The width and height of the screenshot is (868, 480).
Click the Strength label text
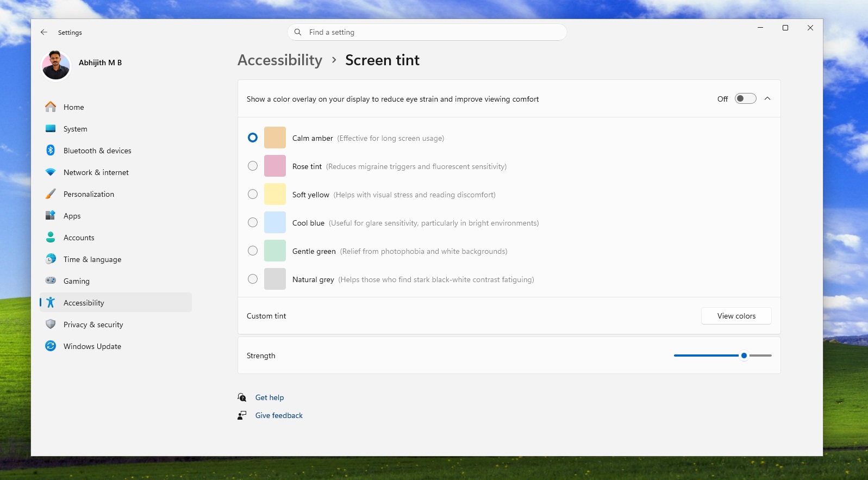(x=261, y=356)
